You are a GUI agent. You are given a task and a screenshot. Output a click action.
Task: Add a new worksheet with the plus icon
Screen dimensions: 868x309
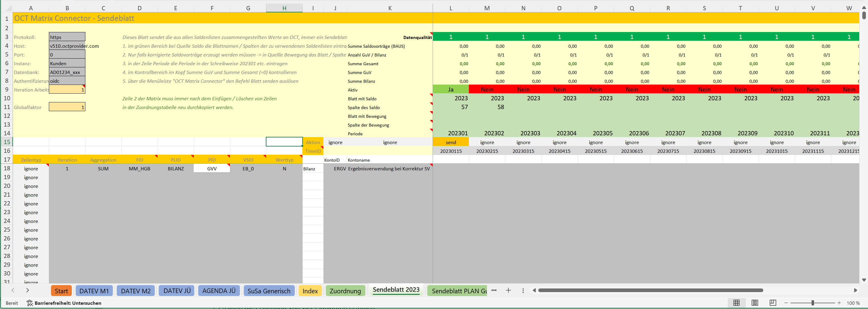point(508,290)
